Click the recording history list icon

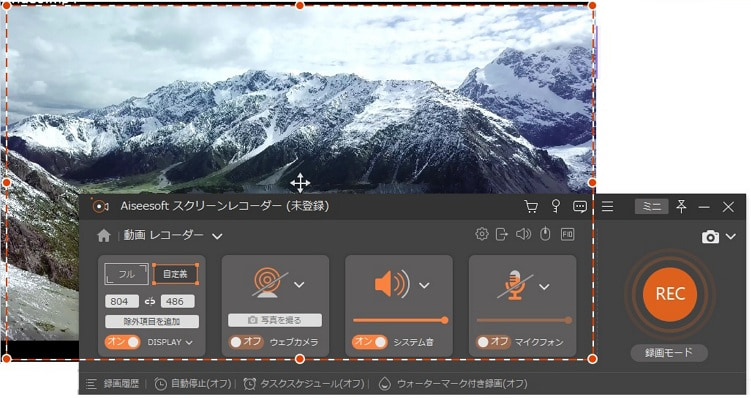[x=91, y=384]
